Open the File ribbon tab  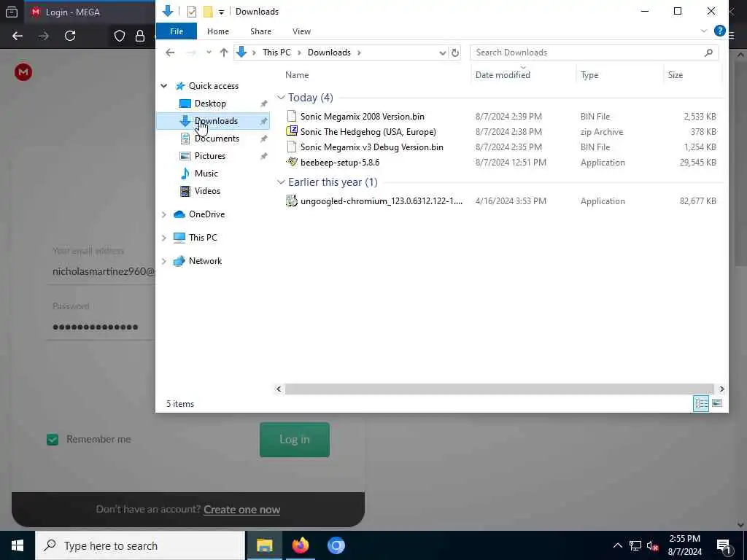click(177, 31)
